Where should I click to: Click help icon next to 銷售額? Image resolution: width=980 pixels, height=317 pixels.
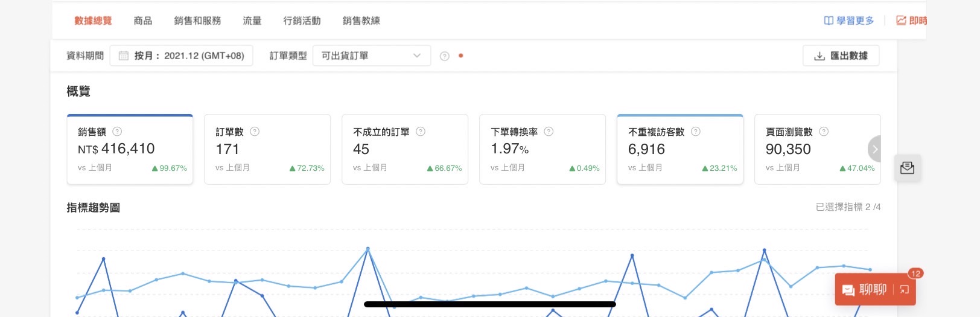[x=117, y=132]
